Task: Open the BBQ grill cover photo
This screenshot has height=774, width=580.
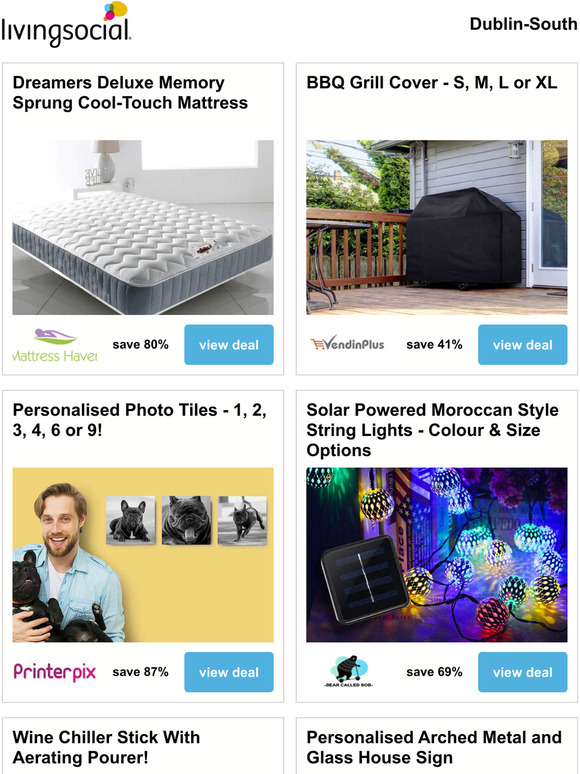Action: [x=437, y=228]
